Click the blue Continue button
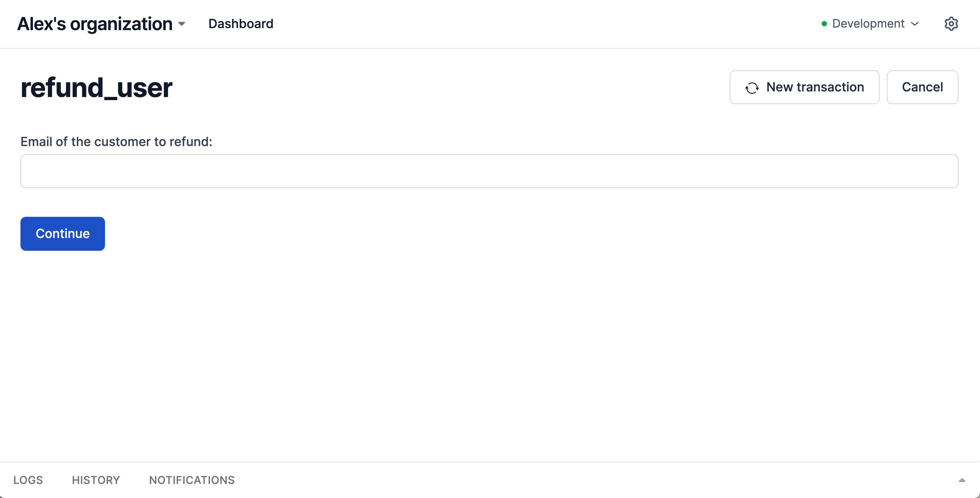 coord(63,234)
